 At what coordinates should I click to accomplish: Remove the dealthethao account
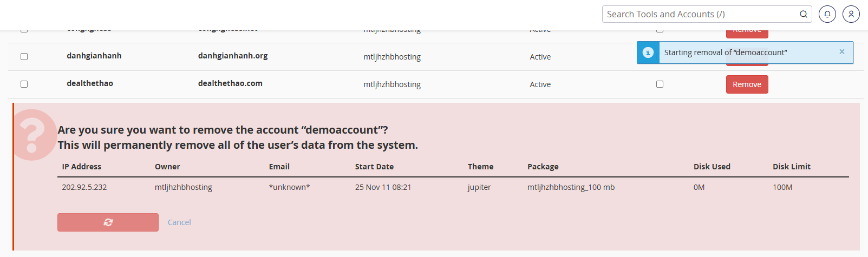(x=747, y=84)
